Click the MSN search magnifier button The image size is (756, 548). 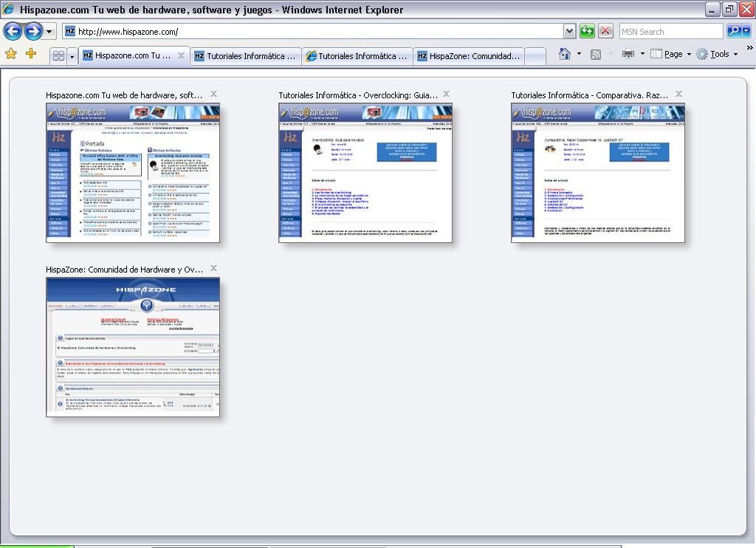point(735,31)
